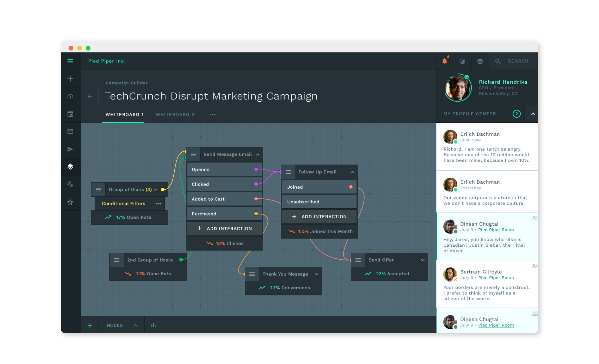
Task: Collapse the Follow Up Email node
Action: [x=352, y=172]
